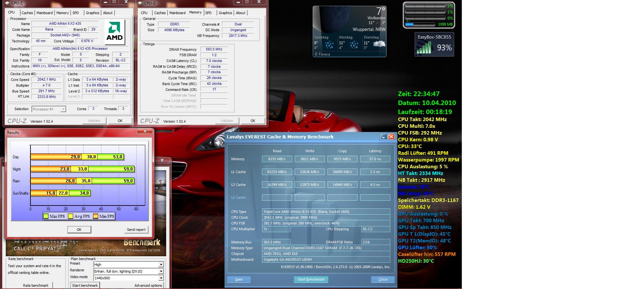Screen dimensions: 644x289
Task: Open the About tab in the processor CPU-Z window
Action: pyautogui.click(x=108, y=13)
